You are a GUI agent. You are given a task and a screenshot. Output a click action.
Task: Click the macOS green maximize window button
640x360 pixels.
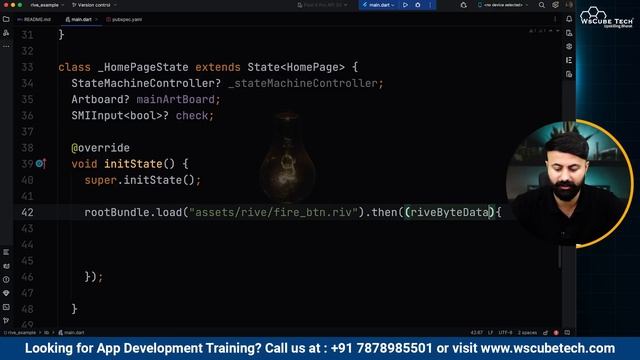click(x=20, y=5)
